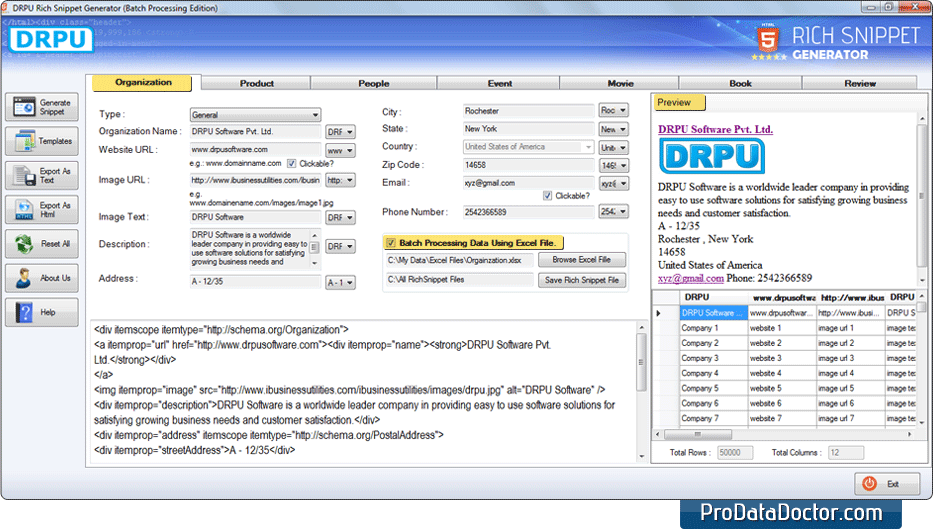Open DRPU Software Pvt. Ltd. link in preview

point(715,129)
